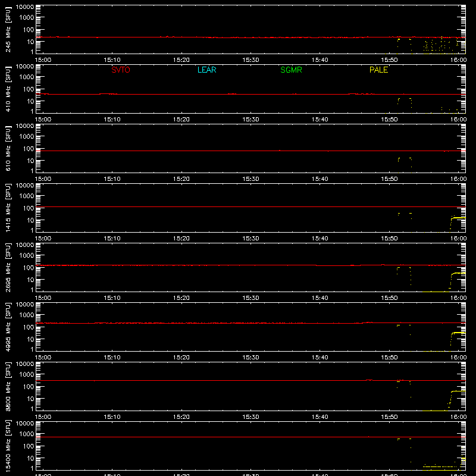Click 16:00 tick under the 2695 MHz plot
The height and width of the screenshot is (476, 476).
[x=458, y=298]
